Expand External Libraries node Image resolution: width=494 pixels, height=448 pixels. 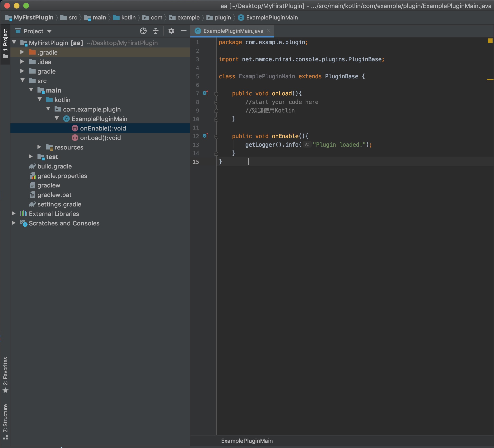click(x=14, y=214)
